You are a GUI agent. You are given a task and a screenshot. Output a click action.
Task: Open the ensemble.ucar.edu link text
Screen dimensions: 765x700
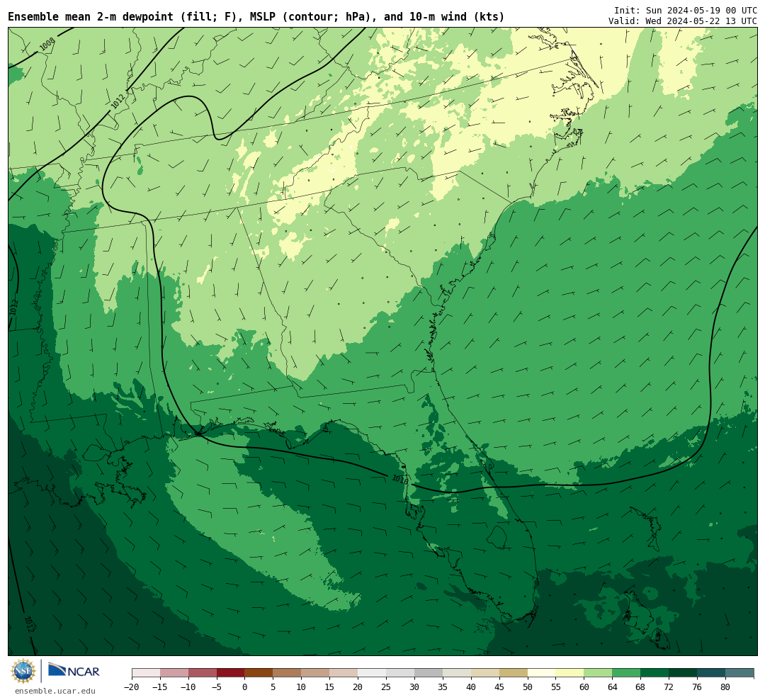point(55,691)
